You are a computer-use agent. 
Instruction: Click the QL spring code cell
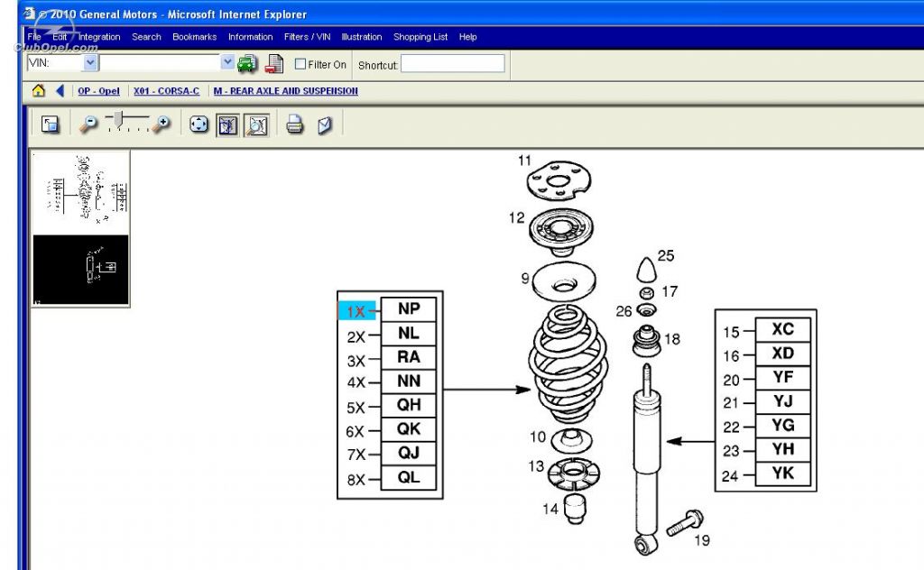[x=409, y=477]
